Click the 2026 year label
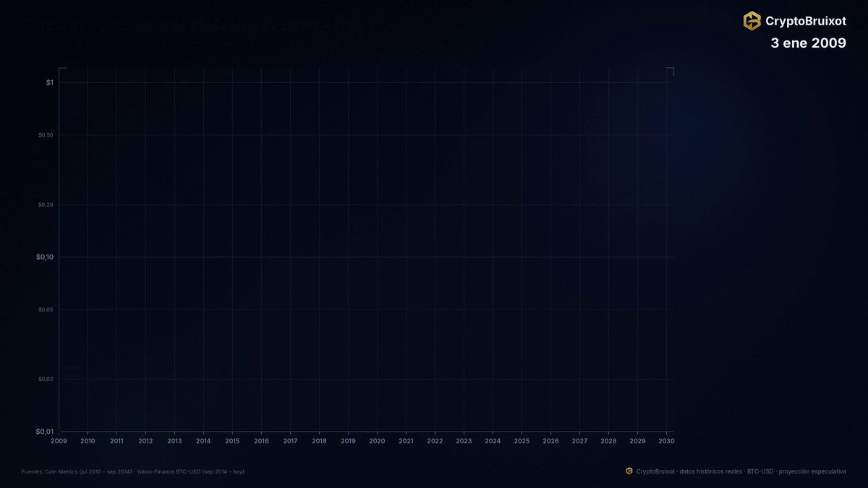The image size is (868, 488). (550, 441)
